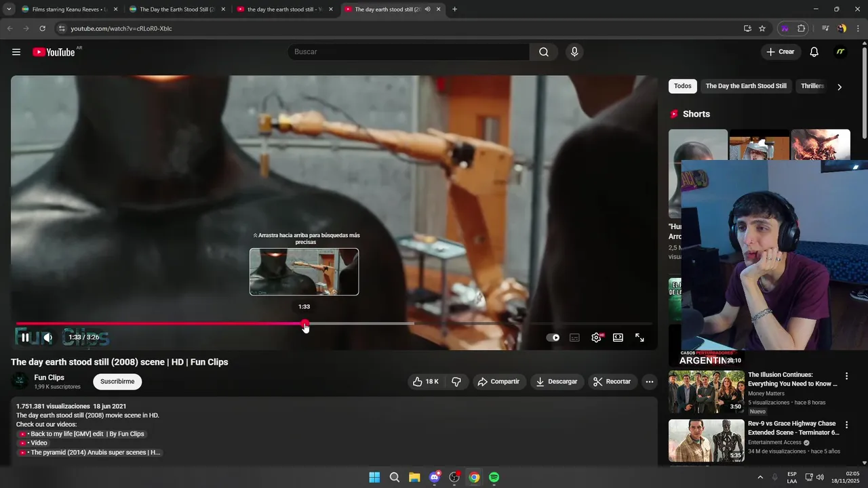Go to YouTube home via the logo
This screenshot has height=488, width=868.
[54, 52]
